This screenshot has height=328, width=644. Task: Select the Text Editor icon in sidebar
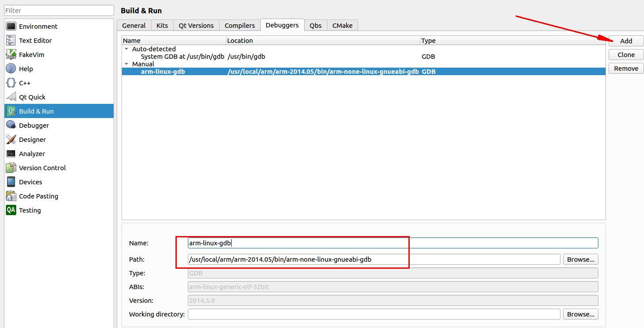pos(11,41)
